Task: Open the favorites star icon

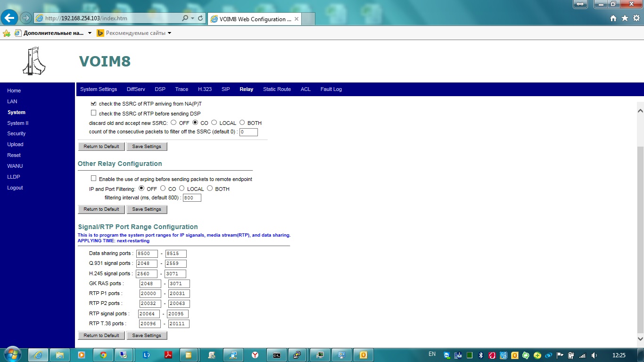Action: pyautogui.click(x=625, y=18)
